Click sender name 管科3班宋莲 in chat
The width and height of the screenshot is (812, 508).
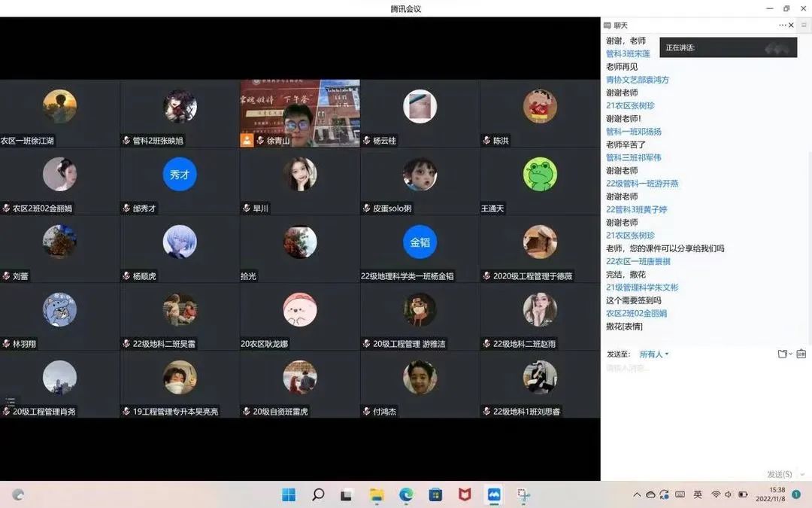click(628, 54)
